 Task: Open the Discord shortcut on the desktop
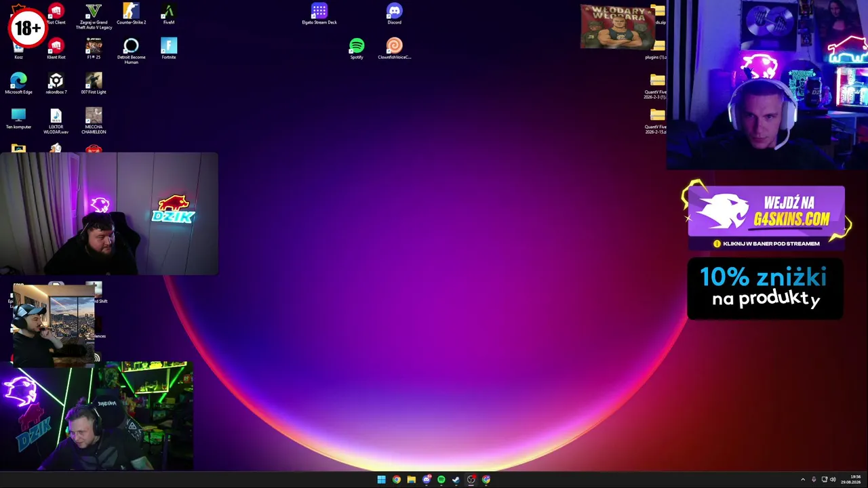tap(394, 14)
